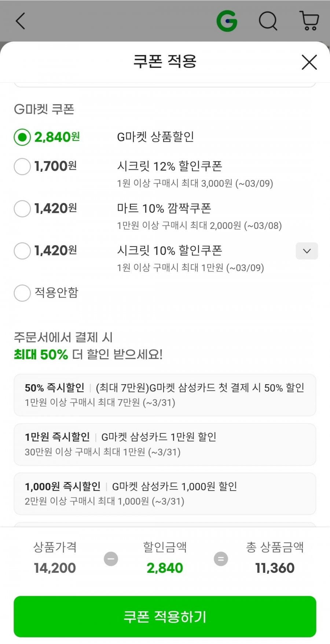Viewport: 330px width, 644px height.
Task: Click the 시크릿 12% 할인쿠폰 label
Action: (169, 166)
